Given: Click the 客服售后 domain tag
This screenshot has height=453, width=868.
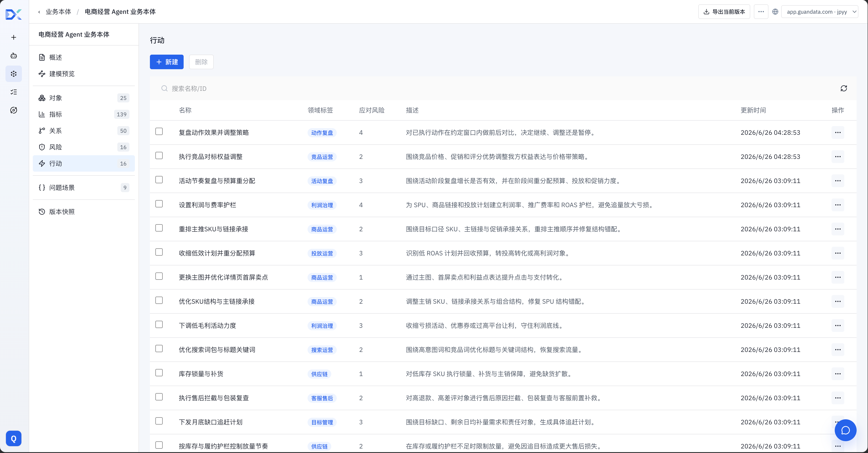Looking at the screenshot, I should 322,398.
